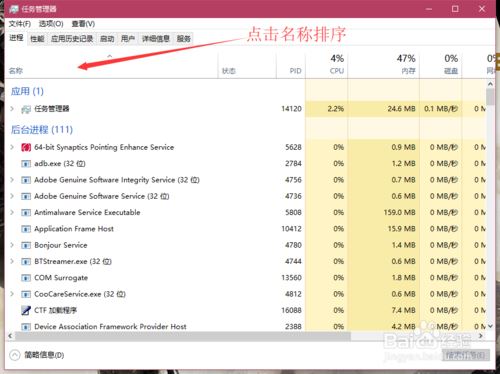Click memory value 7.4 MB
The width and height of the screenshot is (500, 374).
coord(404,310)
